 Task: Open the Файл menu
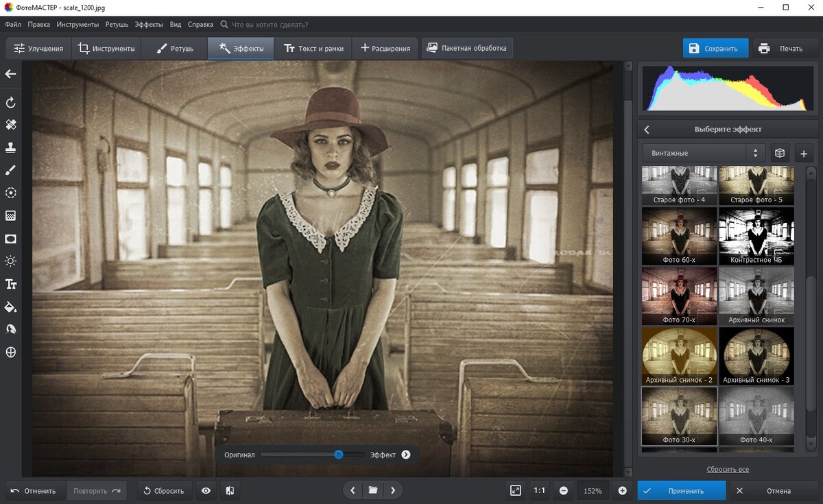[x=12, y=24]
